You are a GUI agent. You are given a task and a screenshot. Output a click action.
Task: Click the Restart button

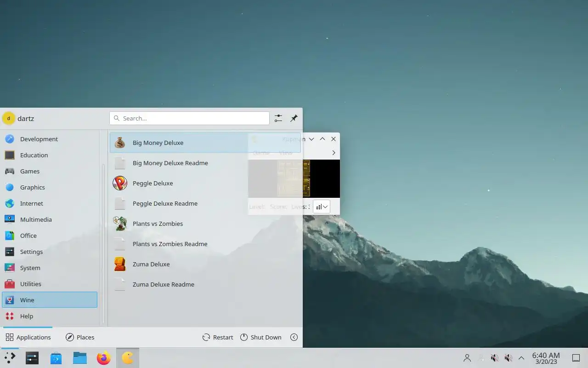(x=218, y=337)
